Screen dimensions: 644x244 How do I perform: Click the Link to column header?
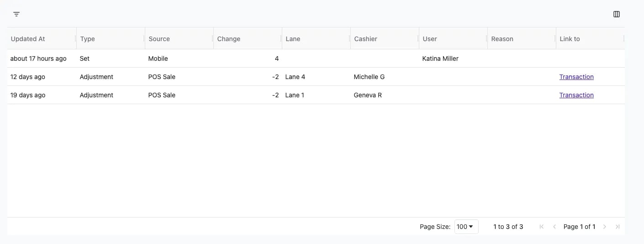click(570, 39)
